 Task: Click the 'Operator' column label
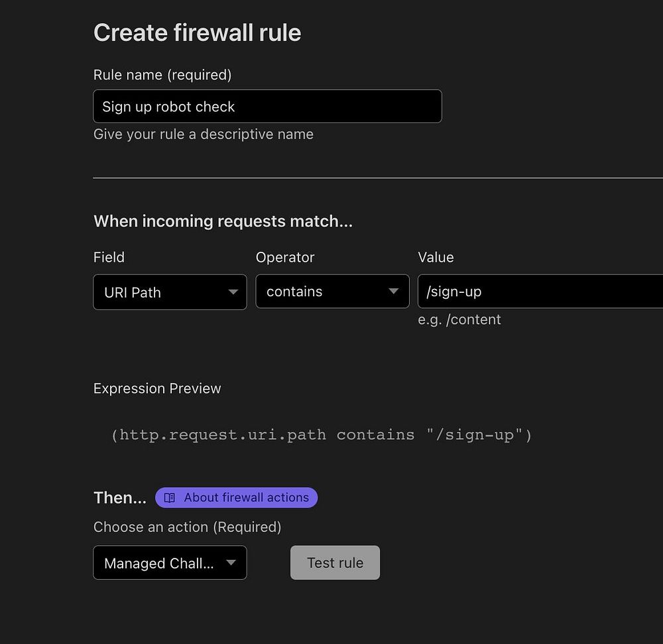click(285, 257)
